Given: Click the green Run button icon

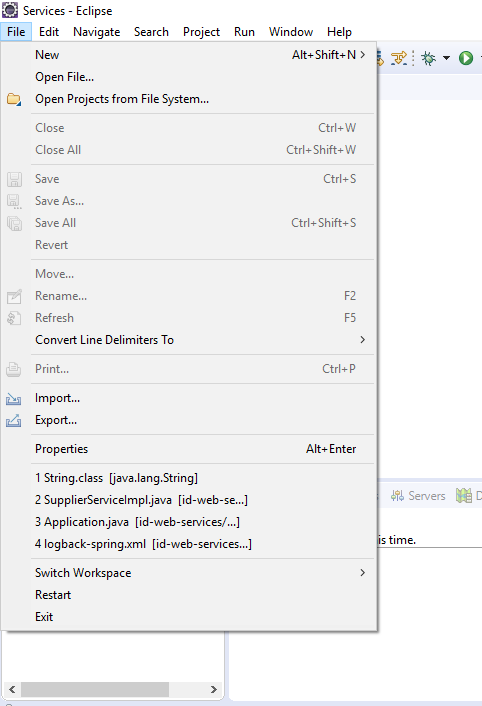Looking at the screenshot, I should point(466,58).
